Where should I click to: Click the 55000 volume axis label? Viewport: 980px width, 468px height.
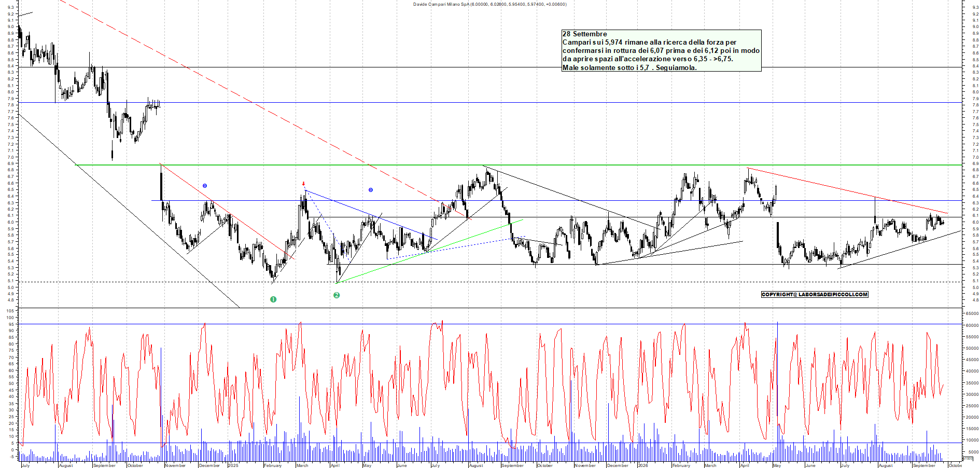tap(971, 337)
